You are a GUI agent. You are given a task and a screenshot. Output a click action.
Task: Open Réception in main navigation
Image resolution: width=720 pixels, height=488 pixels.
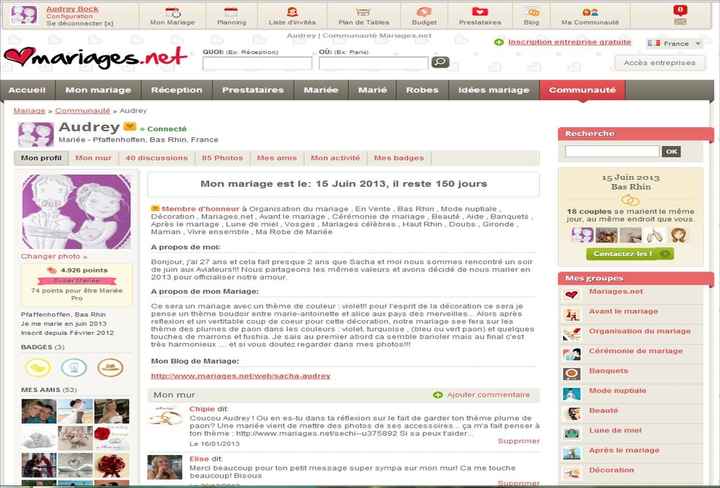click(177, 90)
